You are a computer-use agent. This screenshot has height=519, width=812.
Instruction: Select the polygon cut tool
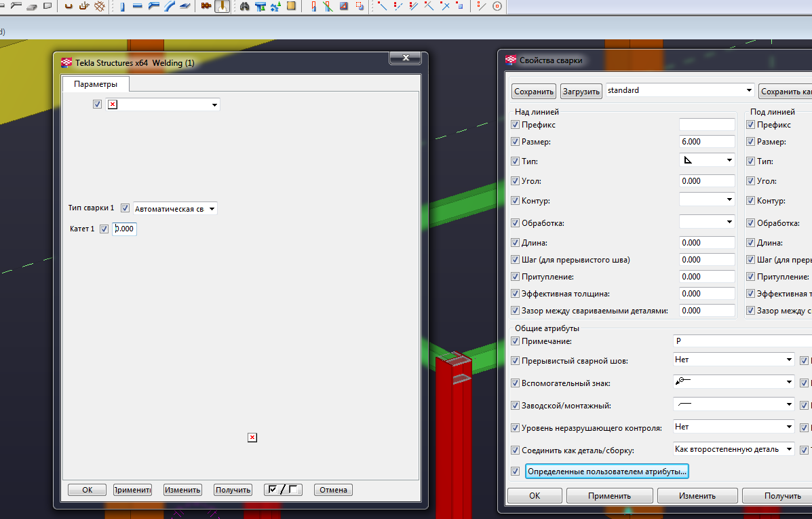[x=343, y=6]
